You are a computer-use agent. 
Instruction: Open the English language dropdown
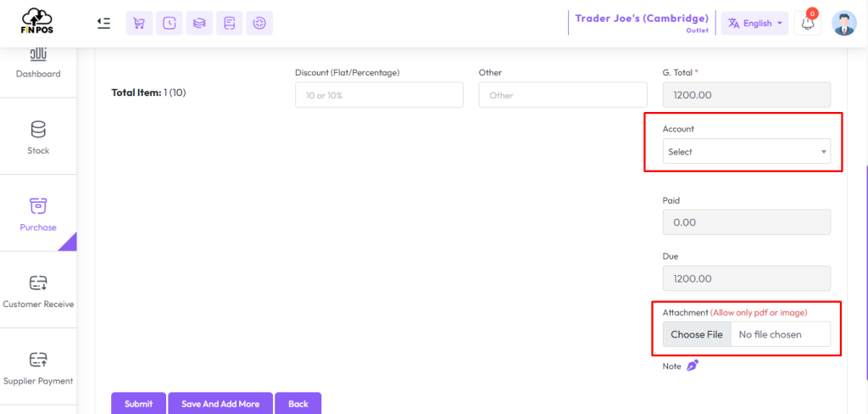click(755, 23)
